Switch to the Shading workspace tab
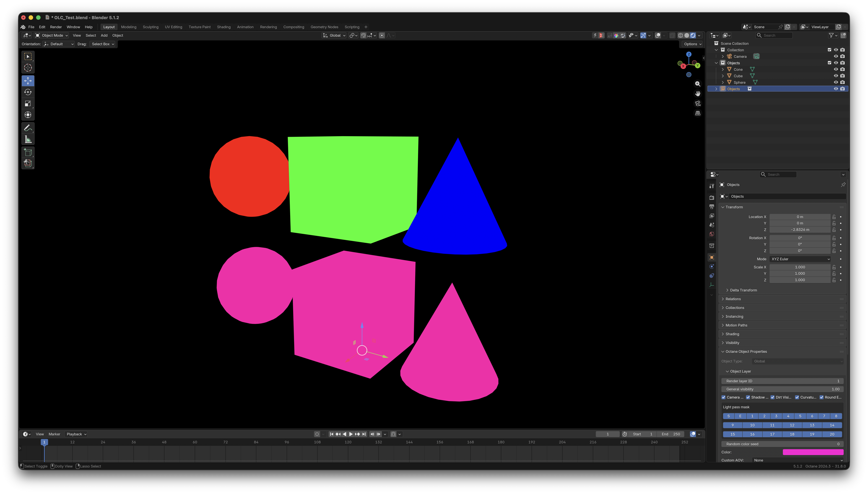Screen dimensions: 868x494 tap(224, 27)
